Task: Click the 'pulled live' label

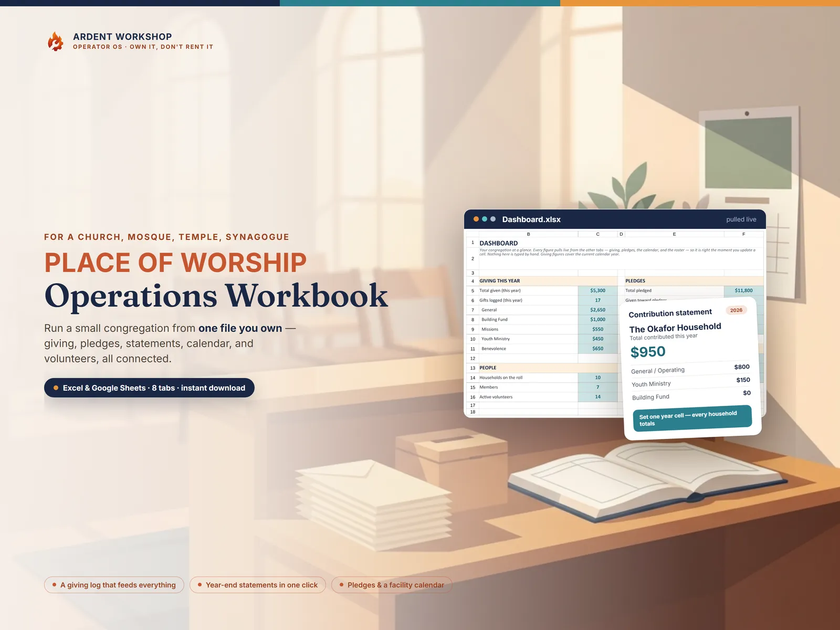Action: [741, 219]
